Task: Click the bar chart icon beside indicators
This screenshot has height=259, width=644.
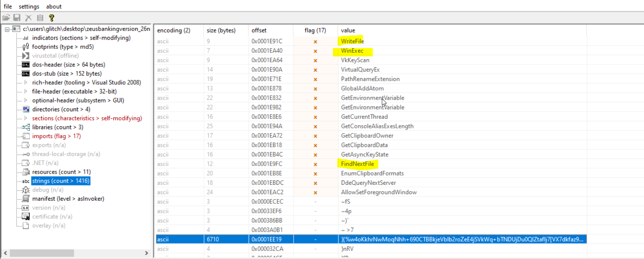Action: click(x=26, y=38)
